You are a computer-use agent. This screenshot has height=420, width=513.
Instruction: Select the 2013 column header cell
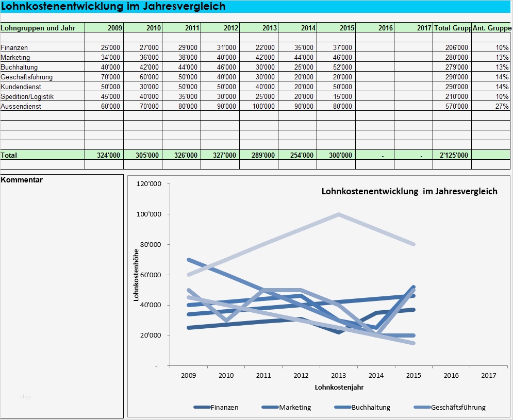pos(268,28)
